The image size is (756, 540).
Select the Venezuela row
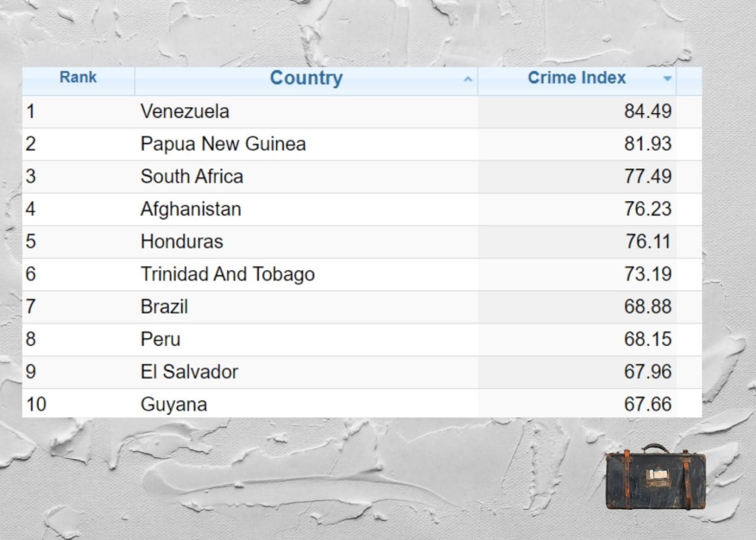(185, 112)
